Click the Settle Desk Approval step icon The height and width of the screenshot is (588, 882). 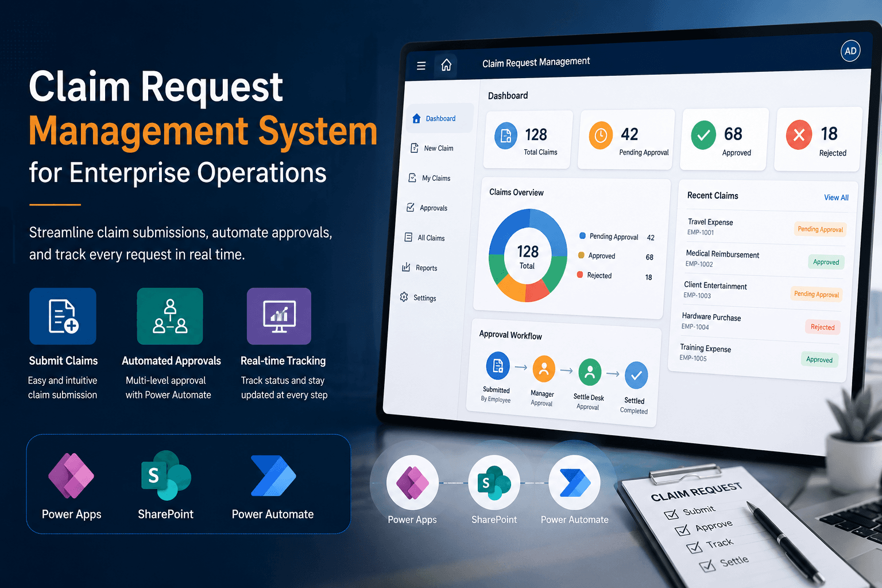pyautogui.click(x=590, y=372)
